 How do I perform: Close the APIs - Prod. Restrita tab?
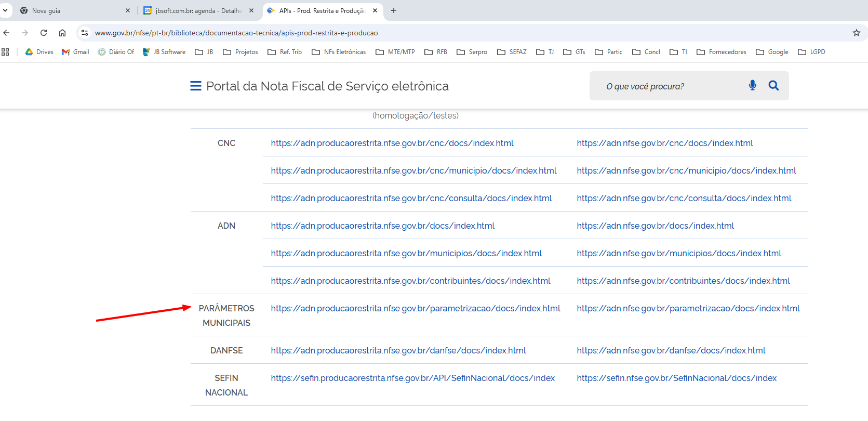coord(375,10)
